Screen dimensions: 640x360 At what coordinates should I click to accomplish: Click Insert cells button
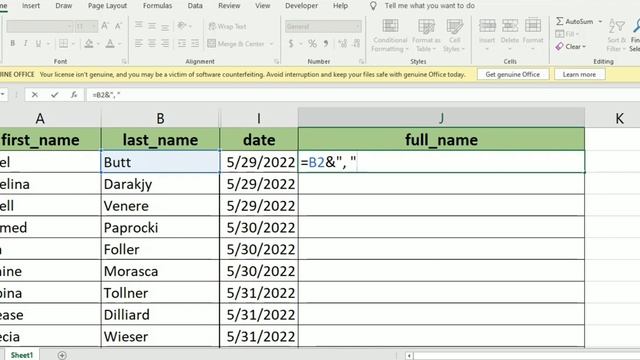click(487, 35)
